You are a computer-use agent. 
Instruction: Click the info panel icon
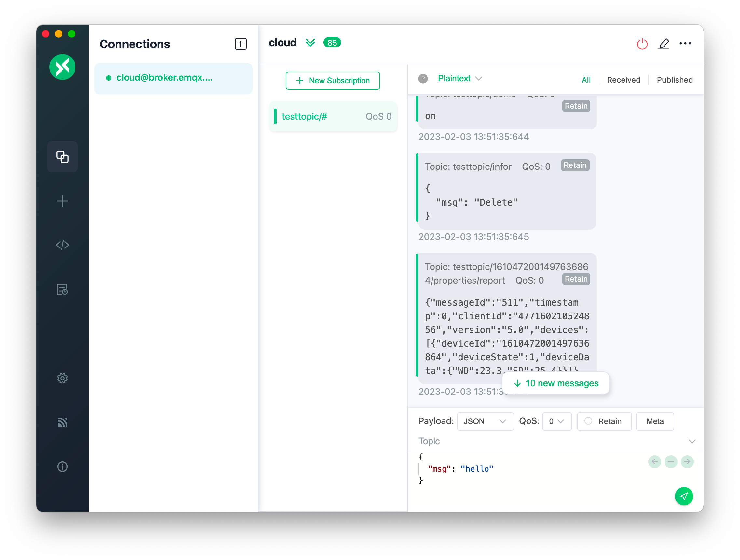coord(62,466)
